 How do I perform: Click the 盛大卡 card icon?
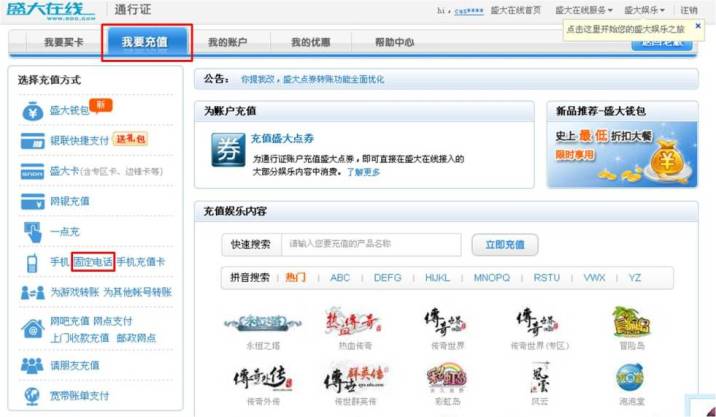point(32,172)
